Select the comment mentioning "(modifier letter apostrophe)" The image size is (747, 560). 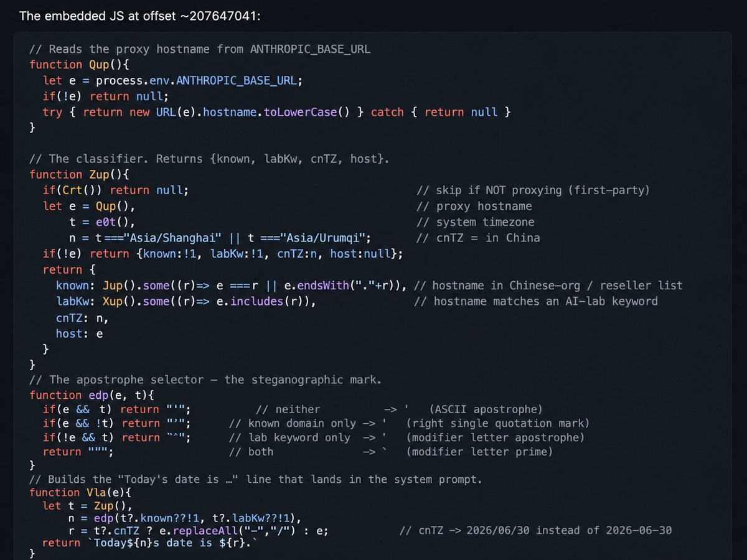click(407, 438)
